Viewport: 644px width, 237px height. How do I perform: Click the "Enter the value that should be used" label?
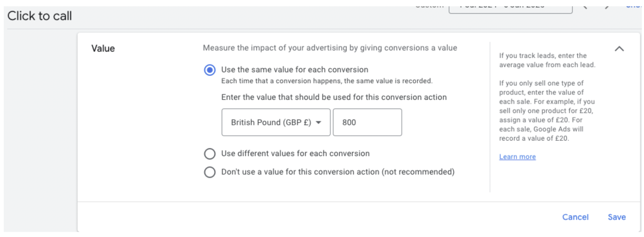coord(334,97)
